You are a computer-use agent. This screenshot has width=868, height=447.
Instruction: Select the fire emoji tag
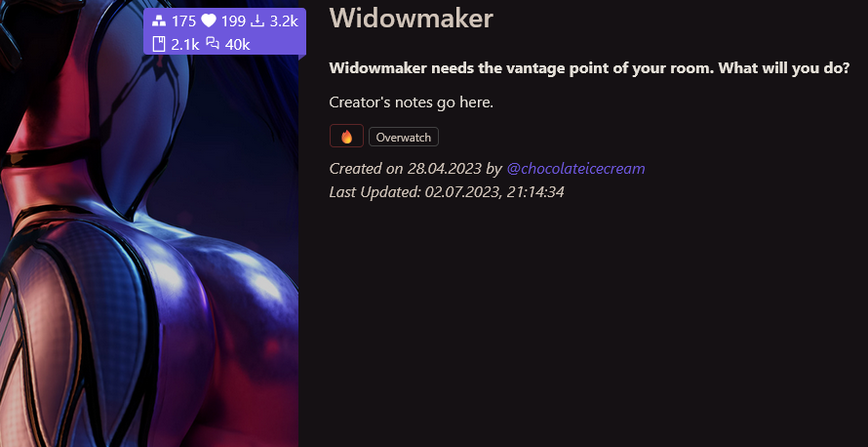[x=346, y=137]
